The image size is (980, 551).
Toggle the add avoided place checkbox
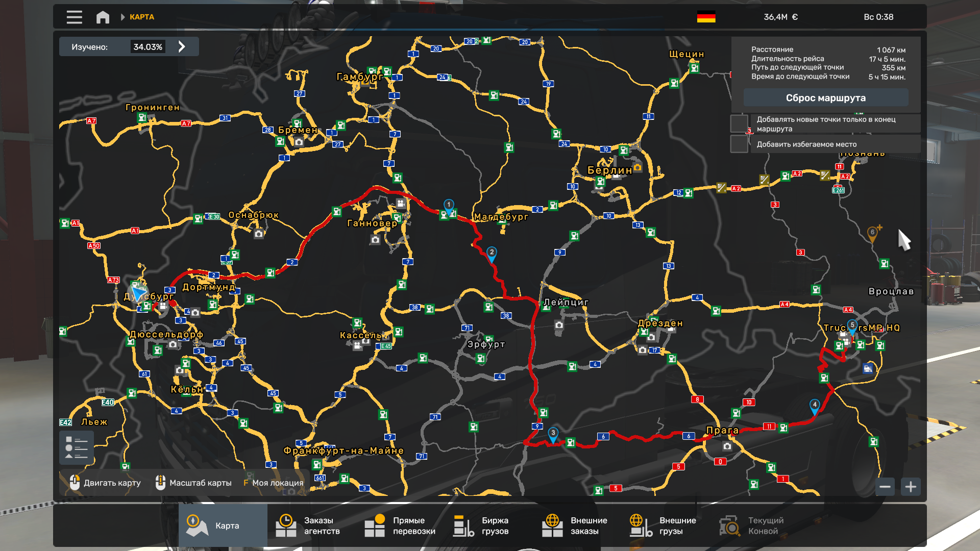tap(739, 144)
